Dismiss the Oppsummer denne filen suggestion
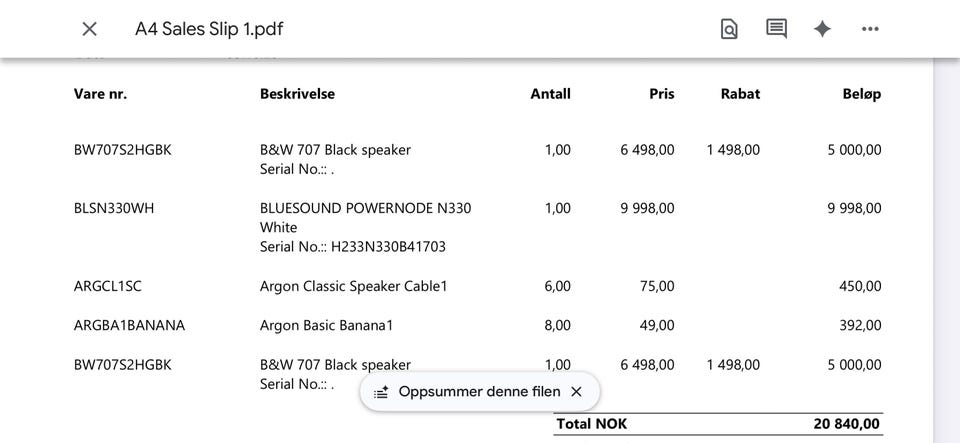Viewport: 960px width, 443px height. point(576,392)
